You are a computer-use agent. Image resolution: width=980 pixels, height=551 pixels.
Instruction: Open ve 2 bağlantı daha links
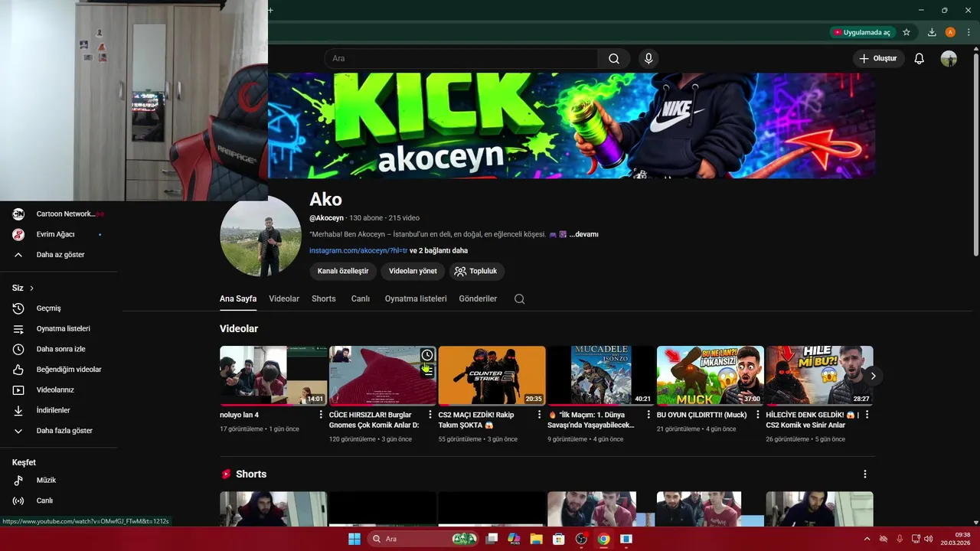coord(439,250)
